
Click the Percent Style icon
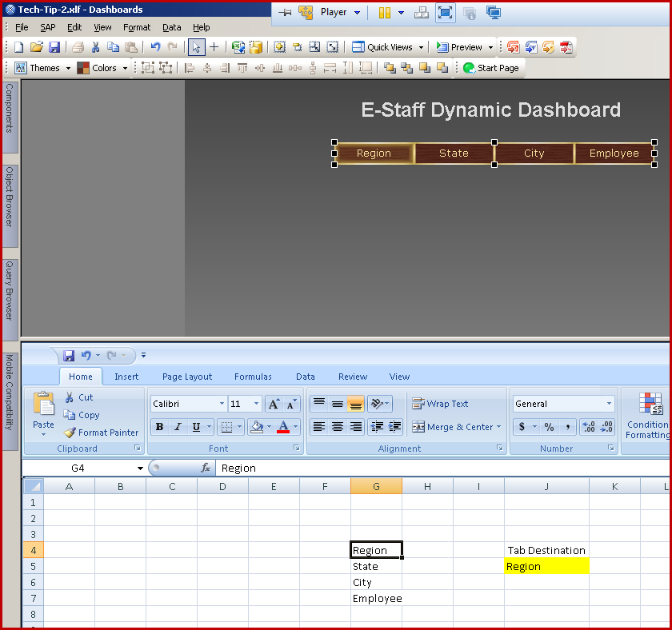click(549, 427)
